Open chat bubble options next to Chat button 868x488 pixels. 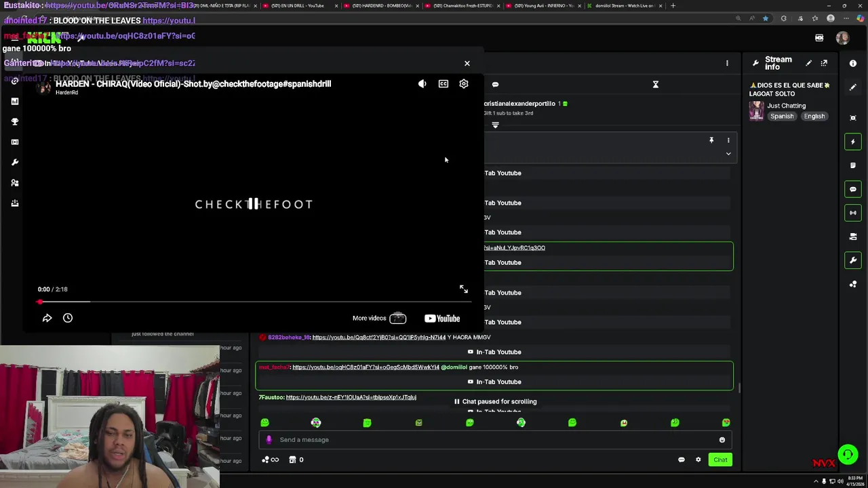coord(682,460)
